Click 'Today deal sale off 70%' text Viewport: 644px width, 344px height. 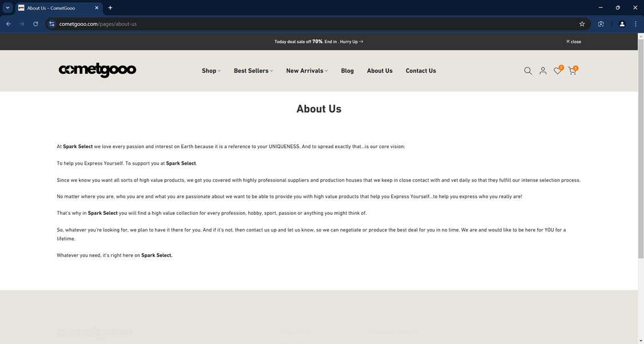pos(299,42)
